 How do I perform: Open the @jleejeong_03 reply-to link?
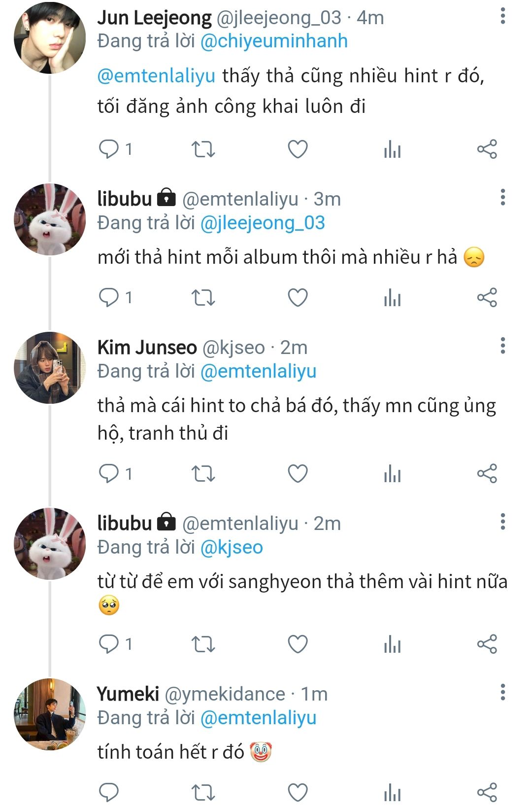263,223
